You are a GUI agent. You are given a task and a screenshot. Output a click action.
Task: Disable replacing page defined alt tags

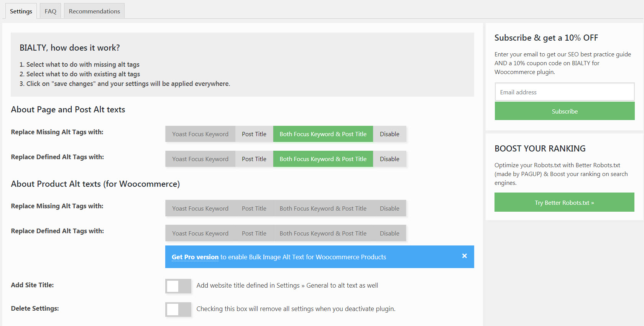tap(389, 159)
